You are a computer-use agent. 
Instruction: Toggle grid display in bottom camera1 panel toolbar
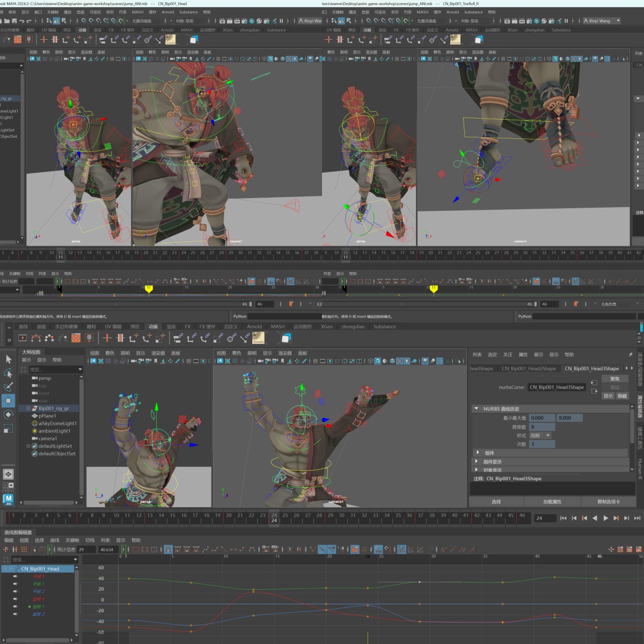[316, 361]
